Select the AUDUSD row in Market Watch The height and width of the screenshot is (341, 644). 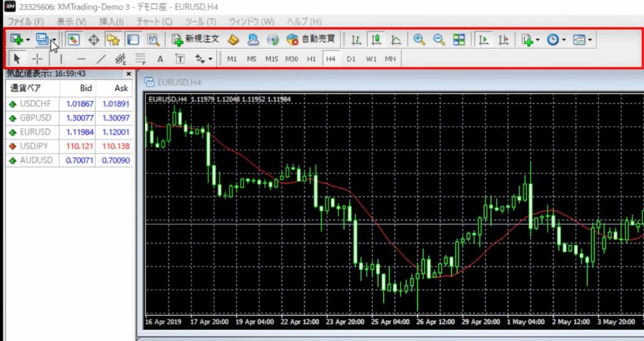tap(69, 160)
